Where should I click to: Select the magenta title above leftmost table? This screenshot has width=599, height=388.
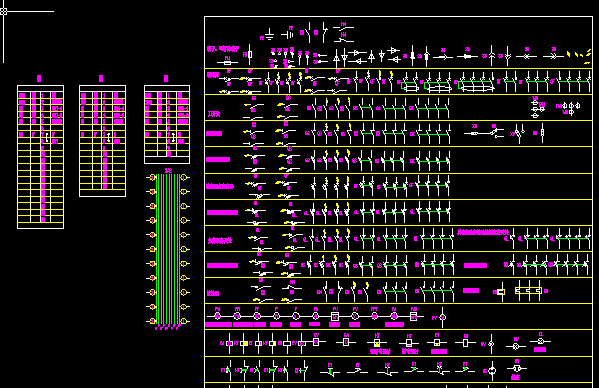click(x=39, y=78)
